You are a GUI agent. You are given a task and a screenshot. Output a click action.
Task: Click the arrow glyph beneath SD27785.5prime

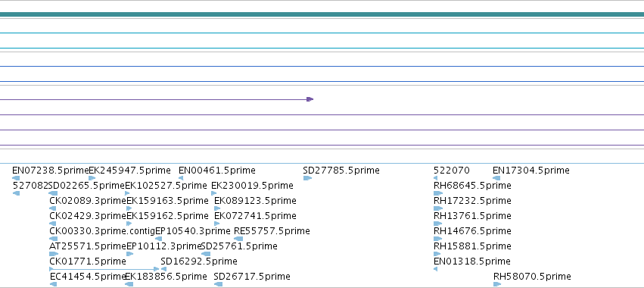click(x=307, y=178)
